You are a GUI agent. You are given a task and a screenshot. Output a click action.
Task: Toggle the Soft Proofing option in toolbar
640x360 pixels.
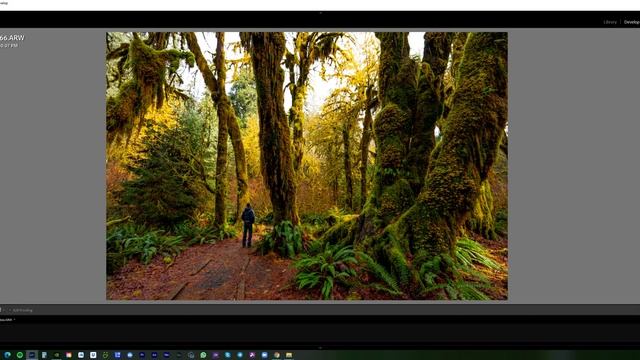pyautogui.click(x=22, y=310)
